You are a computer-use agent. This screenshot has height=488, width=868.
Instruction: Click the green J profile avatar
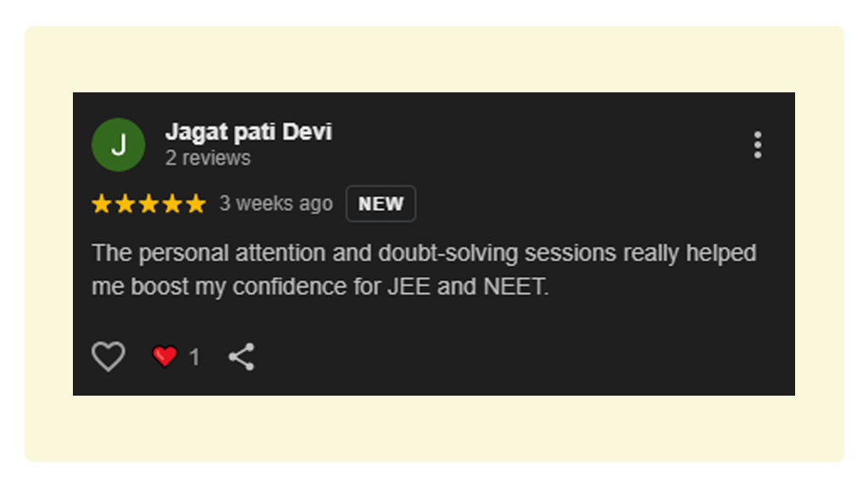(118, 145)
